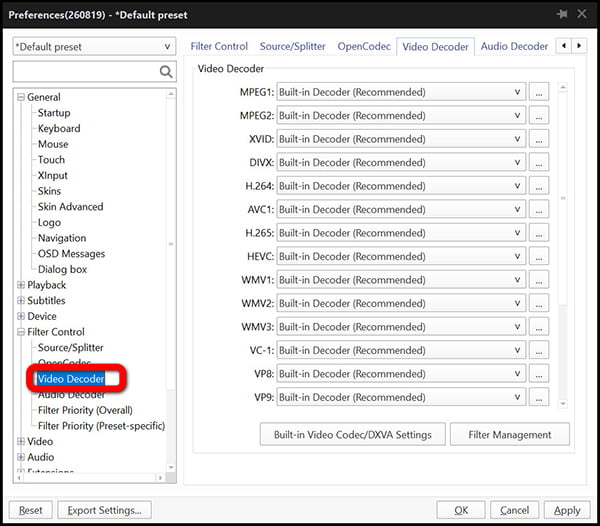
Task: Open the MPEG2 decoder settings ellipsis button
Action: coord(539,116)
